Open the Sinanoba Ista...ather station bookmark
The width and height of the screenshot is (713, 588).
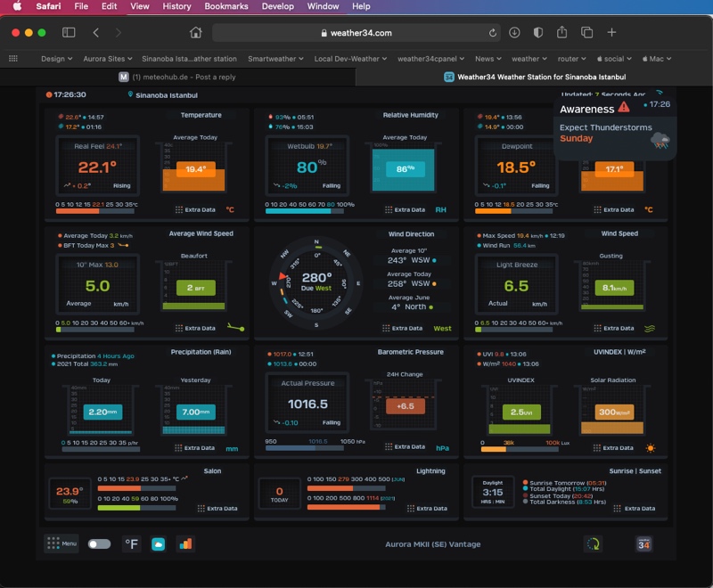pyautogui.click(x=189, y=59)
